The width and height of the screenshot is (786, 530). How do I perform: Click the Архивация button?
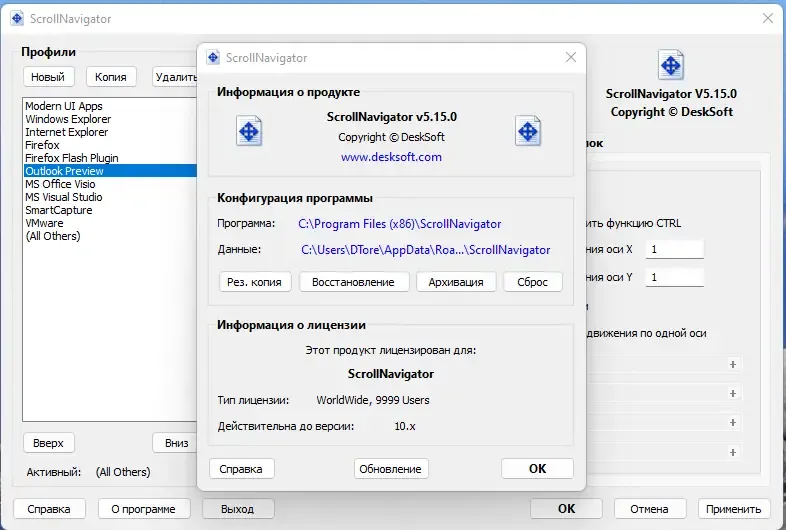[456, 282]
